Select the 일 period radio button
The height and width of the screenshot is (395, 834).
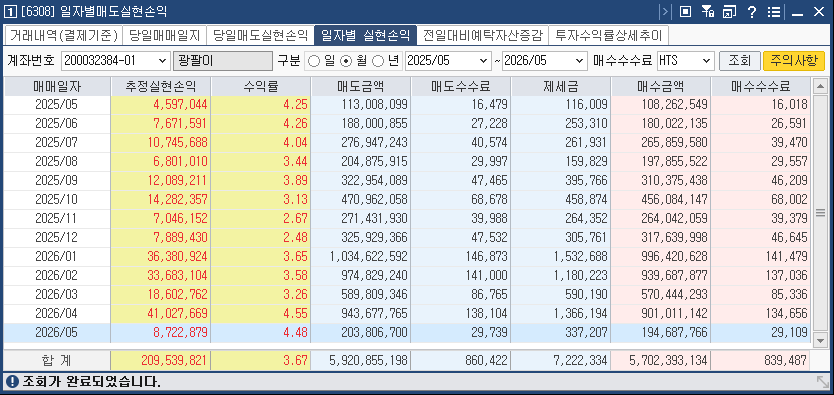314,61
